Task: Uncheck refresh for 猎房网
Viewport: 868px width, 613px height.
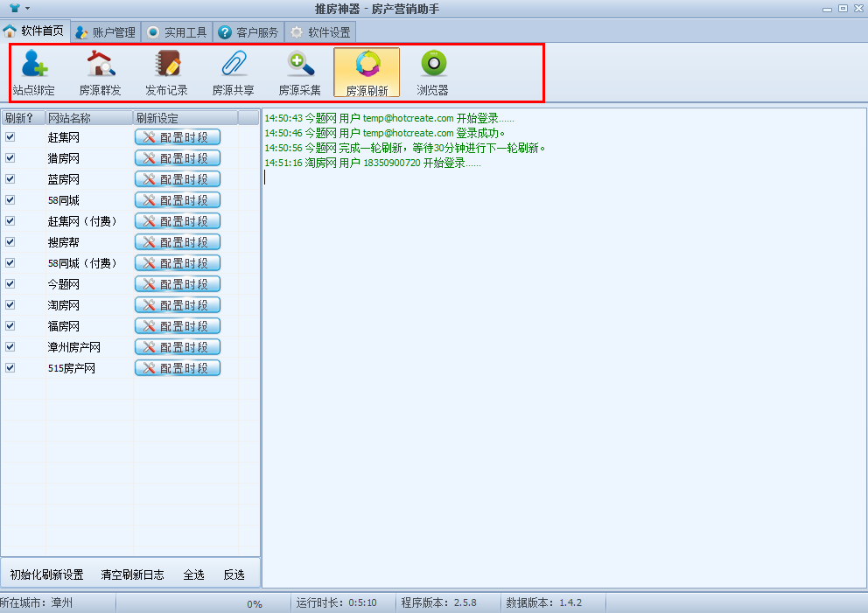Action: [10, 157]
